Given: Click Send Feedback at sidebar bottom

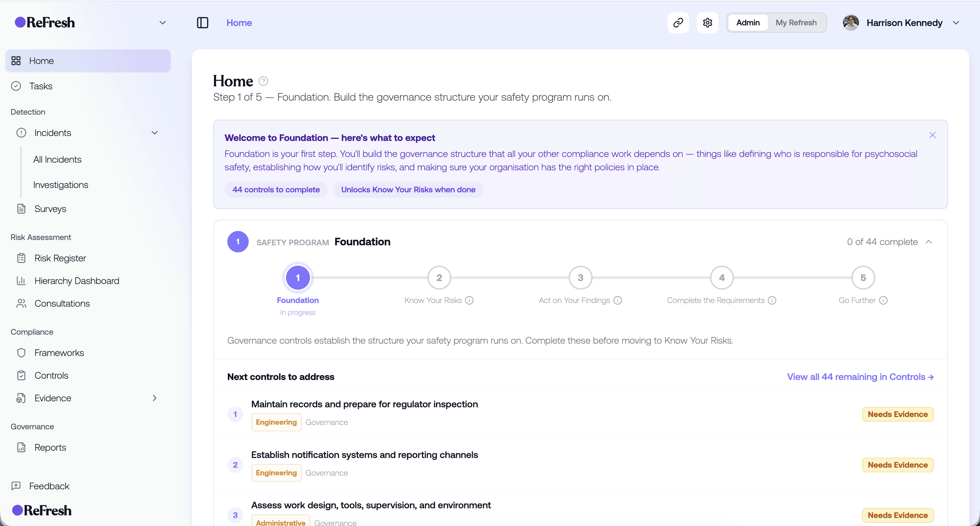Looking at the screenshot, I should (x=49, y=486).
